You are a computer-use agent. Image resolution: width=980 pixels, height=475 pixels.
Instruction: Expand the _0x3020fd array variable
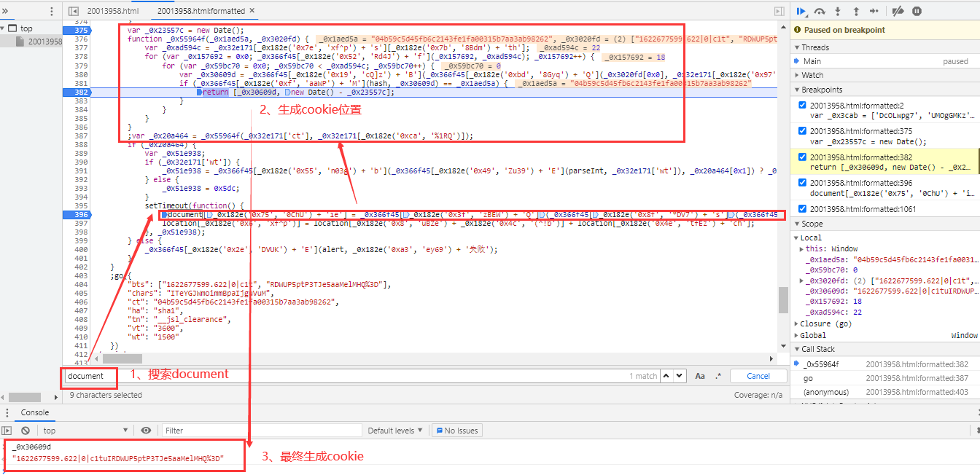[x=802, y=280]
